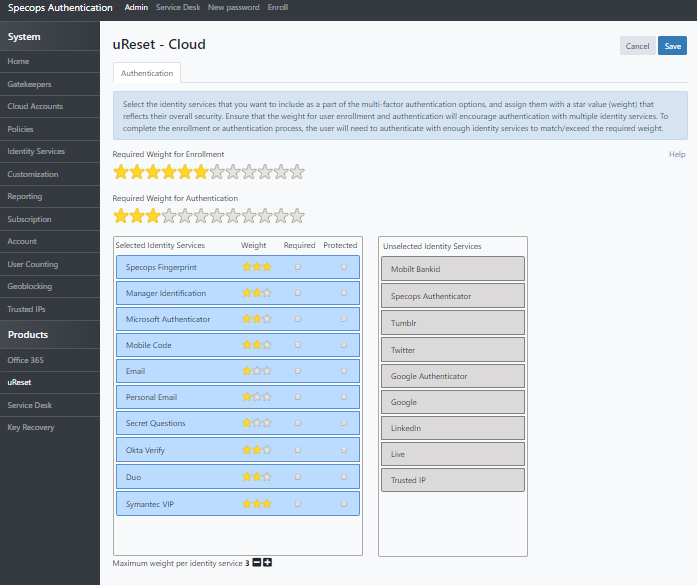Set Symantec VIP weight to first star
Screen dimensions: 697x585
(247, 504)
